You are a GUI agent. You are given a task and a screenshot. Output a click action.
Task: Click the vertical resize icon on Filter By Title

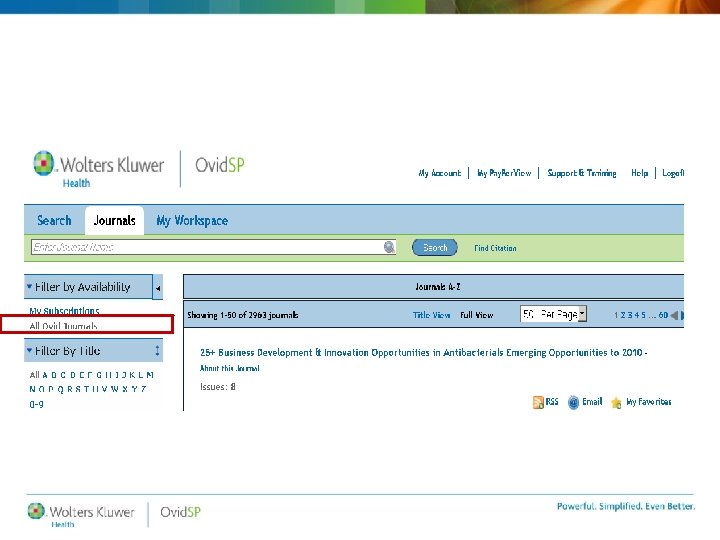[x=157, y=350]
